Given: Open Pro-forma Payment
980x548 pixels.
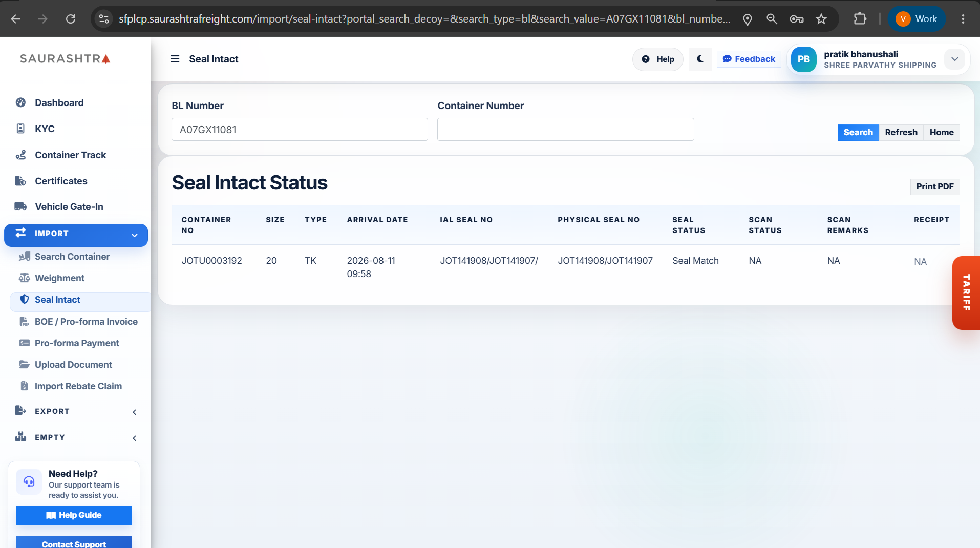Looking at the screenshot, I should point(77,343).
